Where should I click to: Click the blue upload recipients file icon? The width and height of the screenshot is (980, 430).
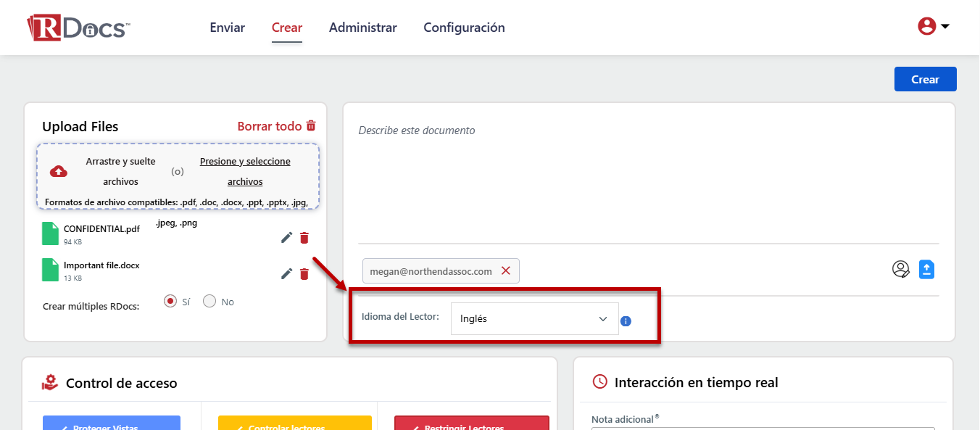click(x=926, y=270)
